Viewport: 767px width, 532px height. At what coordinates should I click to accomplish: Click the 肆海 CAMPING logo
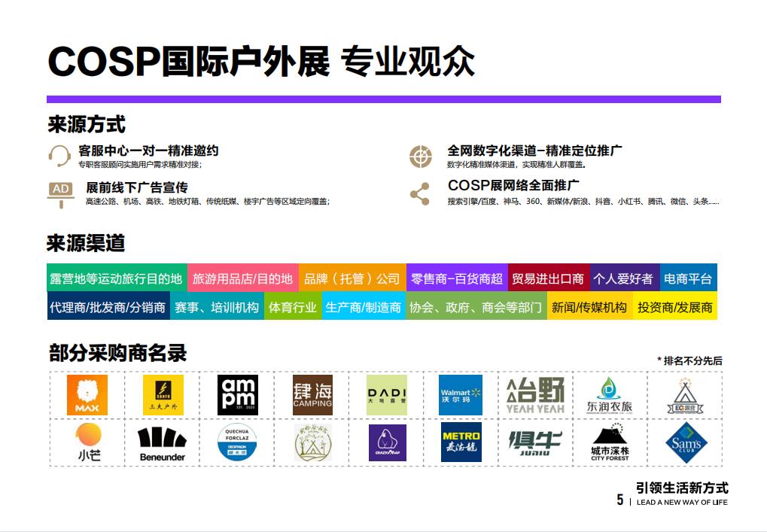click(x=312, y=395)
